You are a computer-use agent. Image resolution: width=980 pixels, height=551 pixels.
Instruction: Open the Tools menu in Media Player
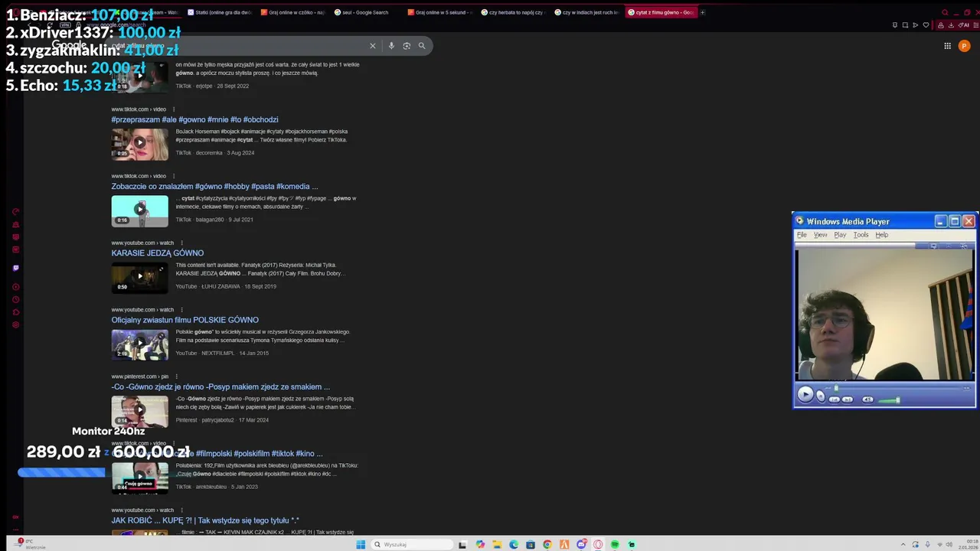pyautogui.click(x=861, y=235)
